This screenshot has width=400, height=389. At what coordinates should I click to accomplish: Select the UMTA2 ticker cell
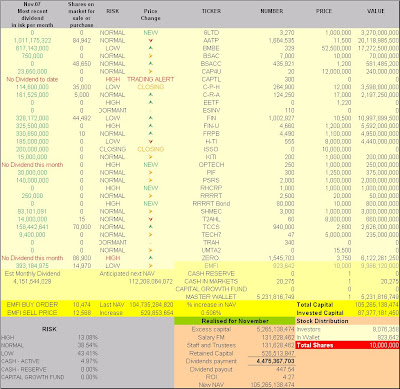click(x=211, y=250)
